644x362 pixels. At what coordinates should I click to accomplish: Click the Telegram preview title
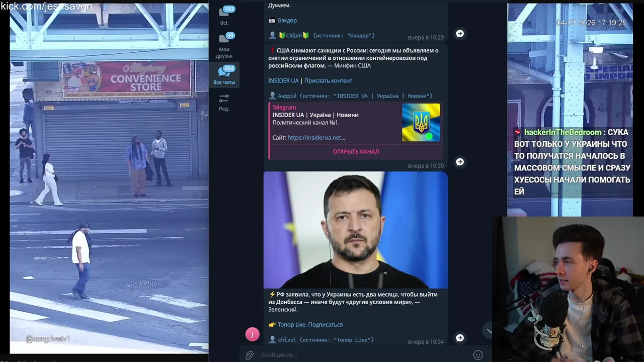pos(284,108)
